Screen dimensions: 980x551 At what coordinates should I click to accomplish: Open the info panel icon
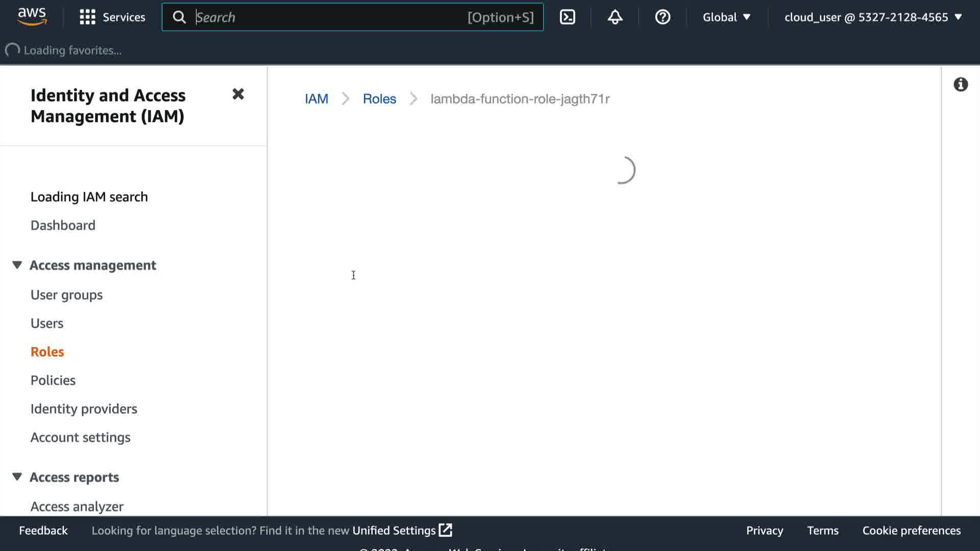[960, 85]
